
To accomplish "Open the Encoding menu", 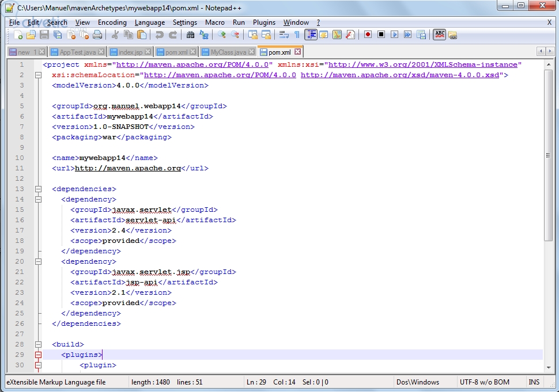I will [x=112, y=22].
